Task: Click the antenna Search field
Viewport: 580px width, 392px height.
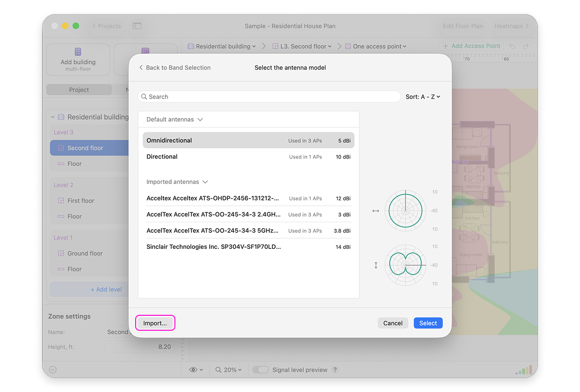Action: point(269,97)
